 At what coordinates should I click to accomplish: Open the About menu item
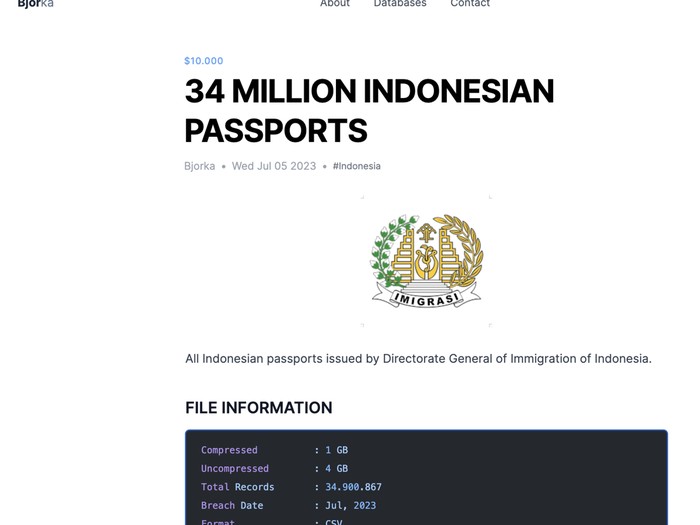coord(335,4)
